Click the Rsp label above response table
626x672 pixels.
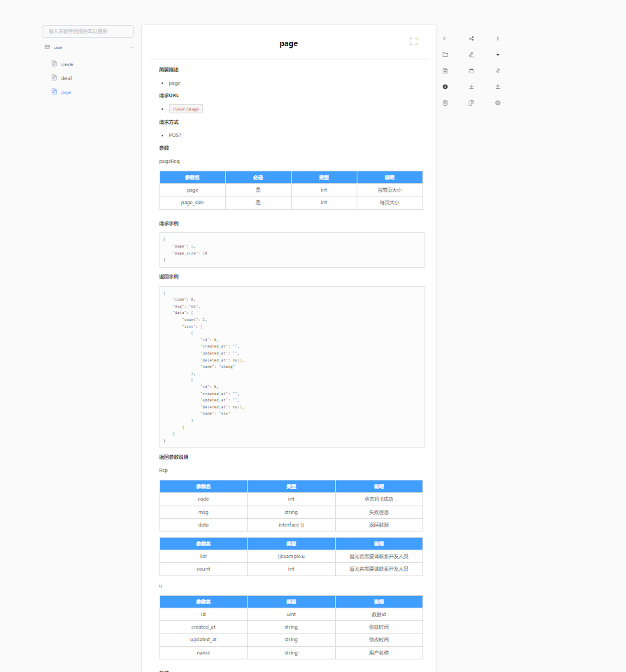(x=164, y=471)
